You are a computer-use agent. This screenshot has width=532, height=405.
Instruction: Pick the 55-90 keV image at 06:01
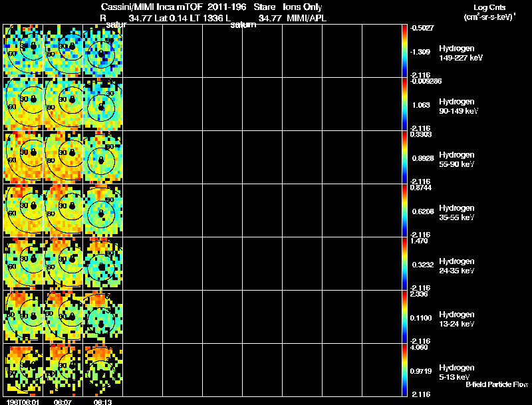pos(23,157)
